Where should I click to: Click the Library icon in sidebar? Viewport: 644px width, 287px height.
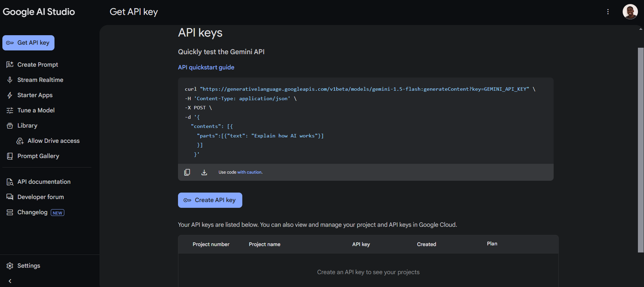click(10, 126)
